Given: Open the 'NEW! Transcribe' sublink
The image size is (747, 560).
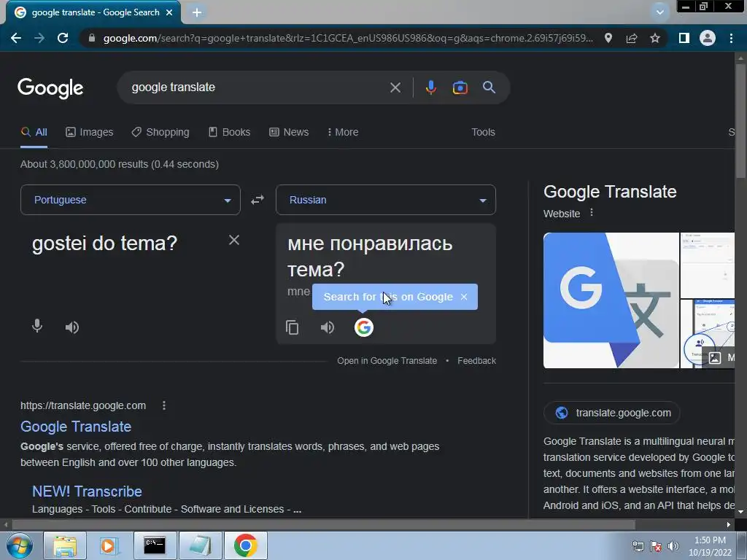Looking at the screenshot, I should [87, 491].
